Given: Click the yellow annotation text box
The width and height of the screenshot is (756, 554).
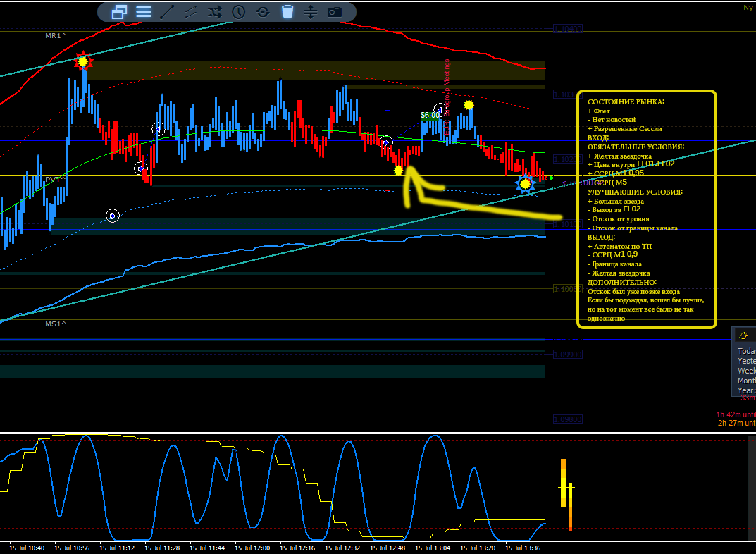Looking at the screenshot, I should pos(647,209).
